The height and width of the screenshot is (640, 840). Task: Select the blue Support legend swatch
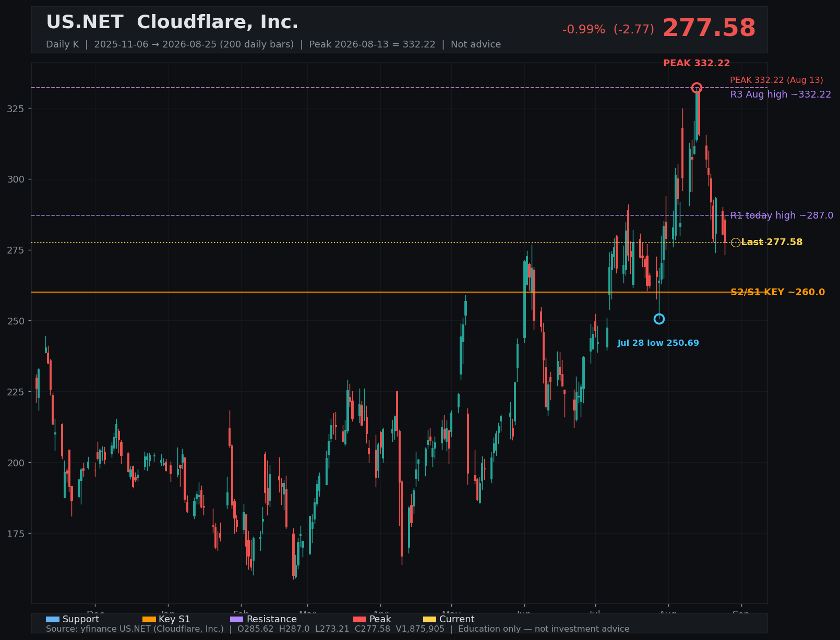coord(53,619)
